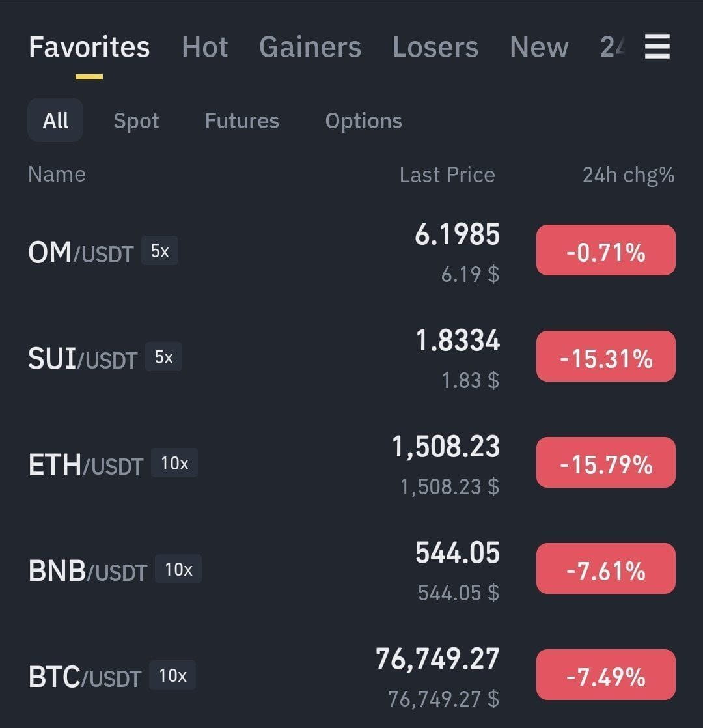Tap the ETH -15.79% change badge
This screenshot has width=703, height=728.
(605, 462)
